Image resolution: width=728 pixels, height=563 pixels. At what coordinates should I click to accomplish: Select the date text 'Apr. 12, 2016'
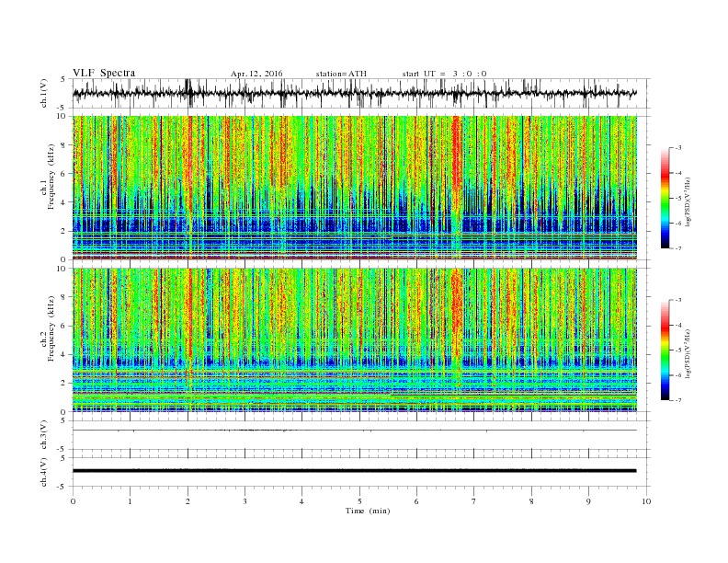coord(256,74)
